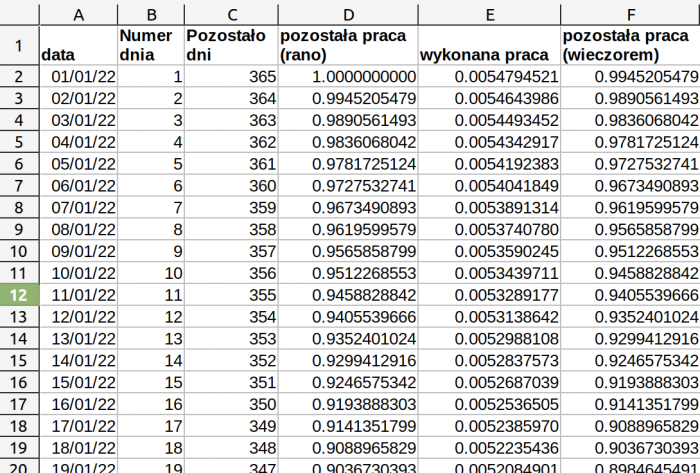Select the cell with date 11/01/22

(79, 295)
